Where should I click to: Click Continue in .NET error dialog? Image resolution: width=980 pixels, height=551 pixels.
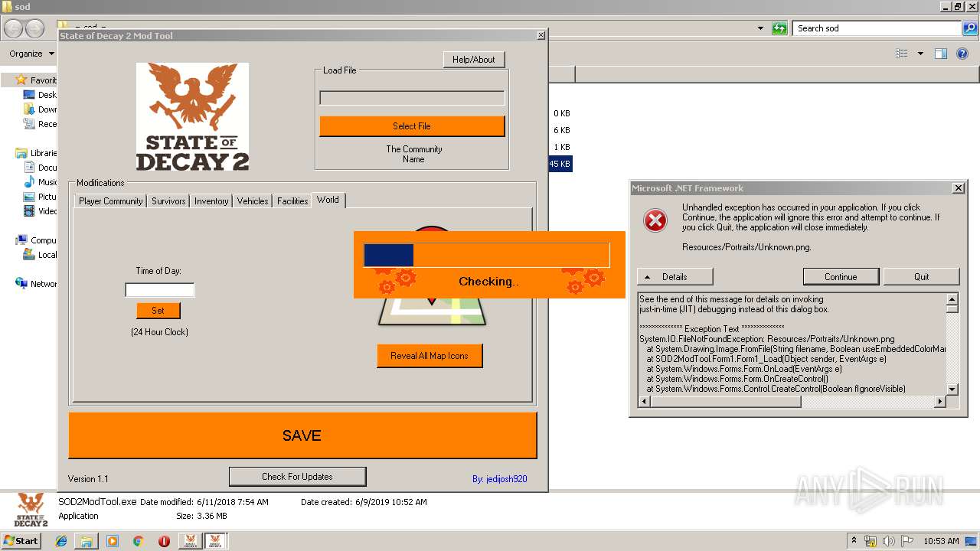point(841,276)
